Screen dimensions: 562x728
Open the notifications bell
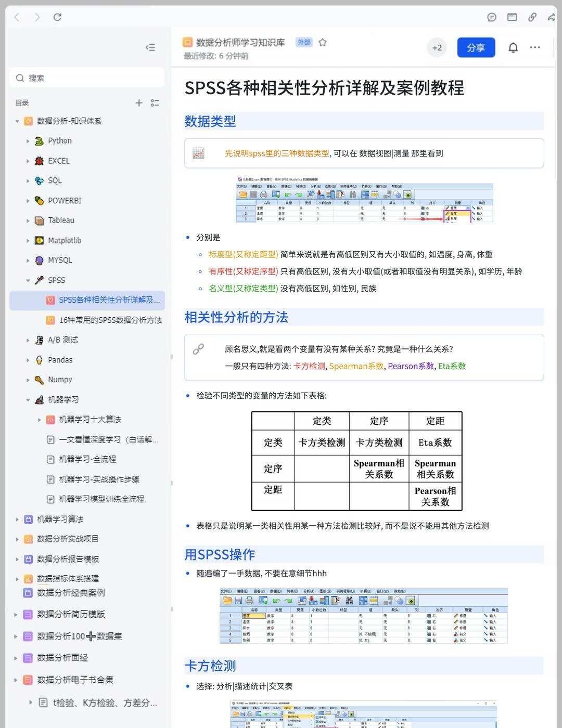click(513, 47)
